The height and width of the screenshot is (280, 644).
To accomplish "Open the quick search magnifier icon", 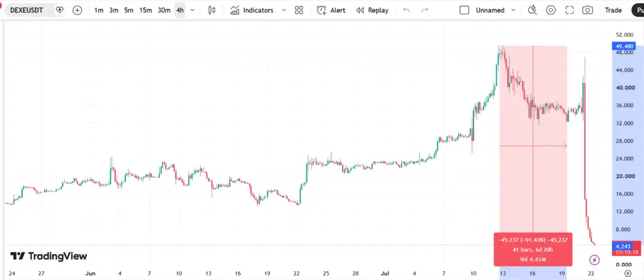I will click(532, 10).
